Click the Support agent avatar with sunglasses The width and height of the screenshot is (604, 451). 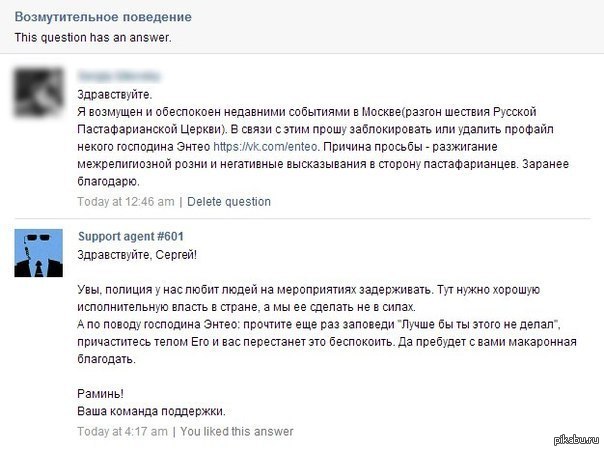[x=39, y=253]
